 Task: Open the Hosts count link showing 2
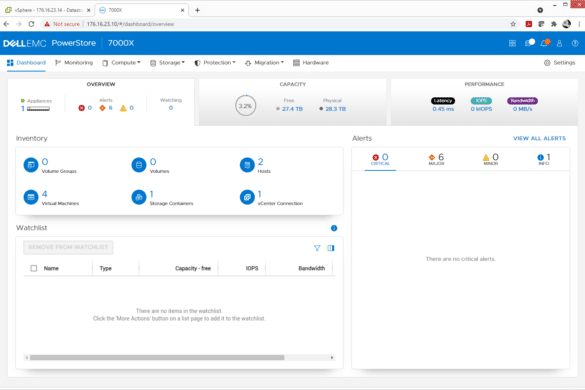pos(260,162)
